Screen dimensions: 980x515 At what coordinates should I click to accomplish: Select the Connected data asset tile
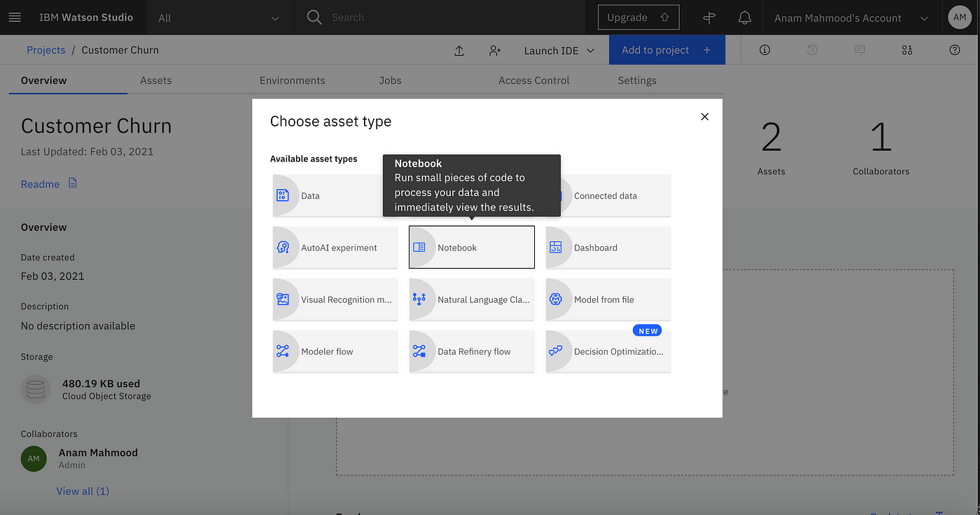pyautogui.click(x=608, y=196)
